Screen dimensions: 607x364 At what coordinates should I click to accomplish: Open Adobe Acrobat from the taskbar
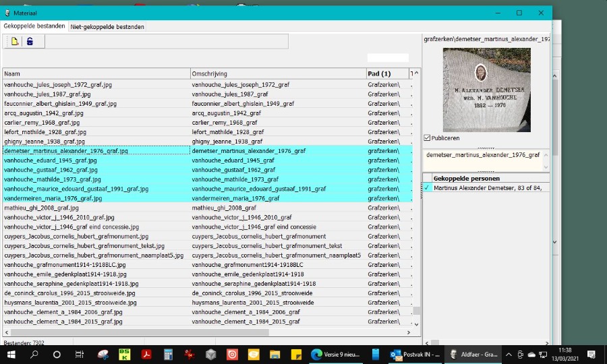click(x=145, y=354)
